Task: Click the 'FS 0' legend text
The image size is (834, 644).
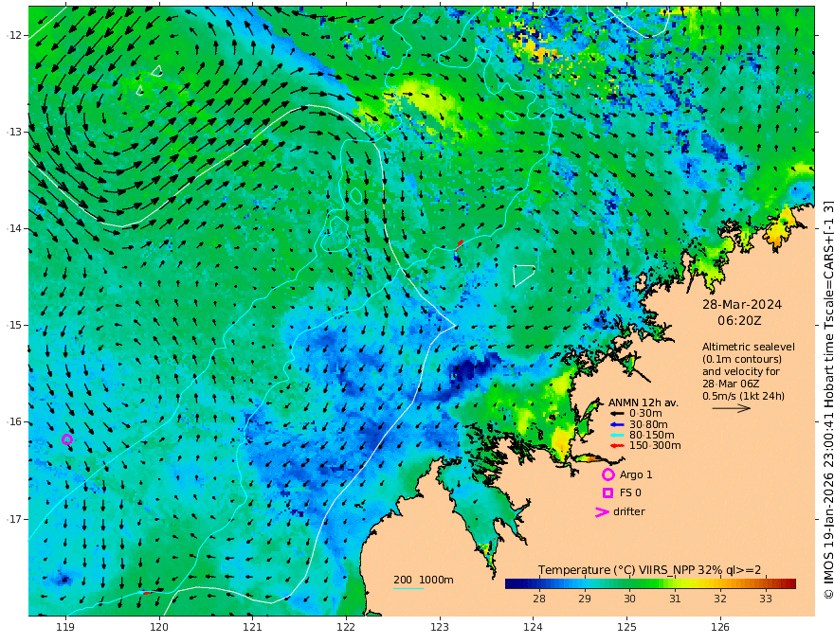Action: (630, 493)
